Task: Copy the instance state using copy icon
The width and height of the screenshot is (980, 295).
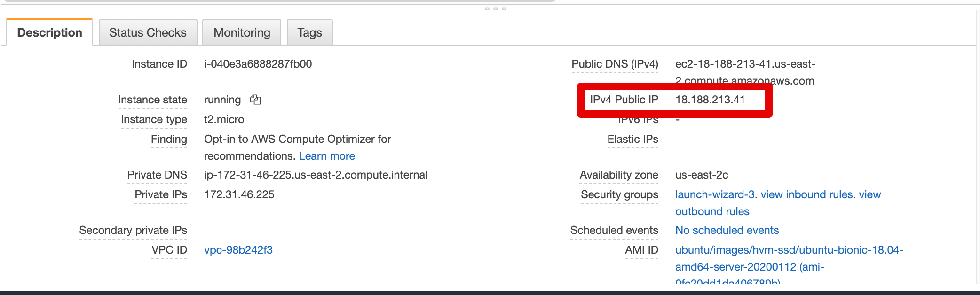Action: [255, 100]
